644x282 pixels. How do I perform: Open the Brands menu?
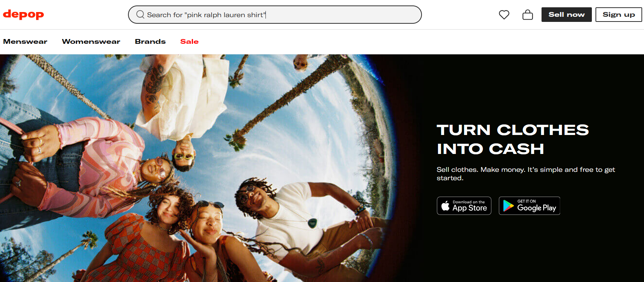coord(150,42)
